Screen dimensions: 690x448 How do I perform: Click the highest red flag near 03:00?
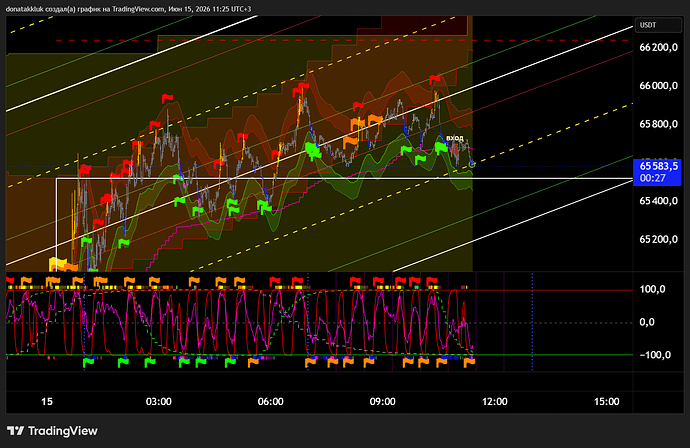pos(167,98)
